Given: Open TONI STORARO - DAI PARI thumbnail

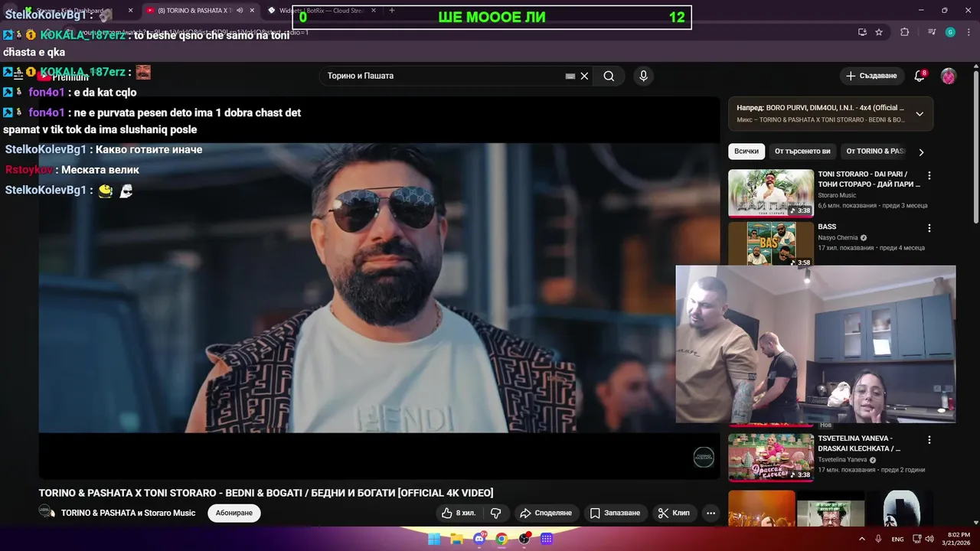Looking at the screenshot, I should pos(771,193).
